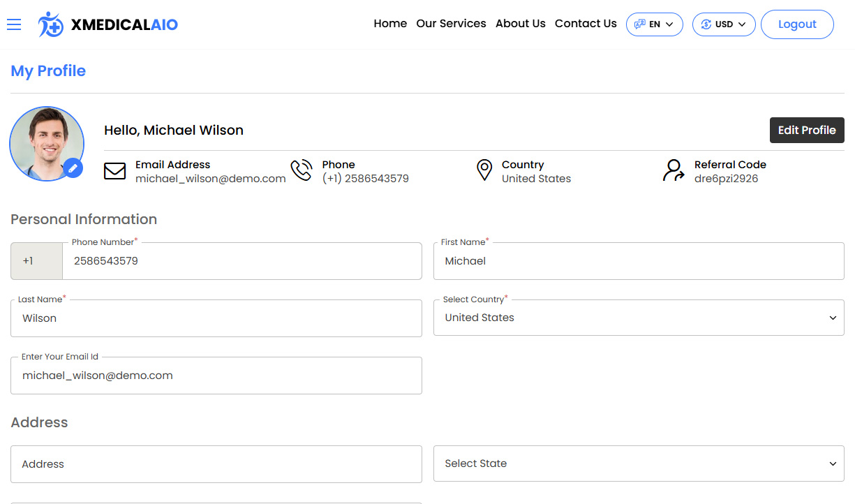Click the Logout button

coord(797,24)
